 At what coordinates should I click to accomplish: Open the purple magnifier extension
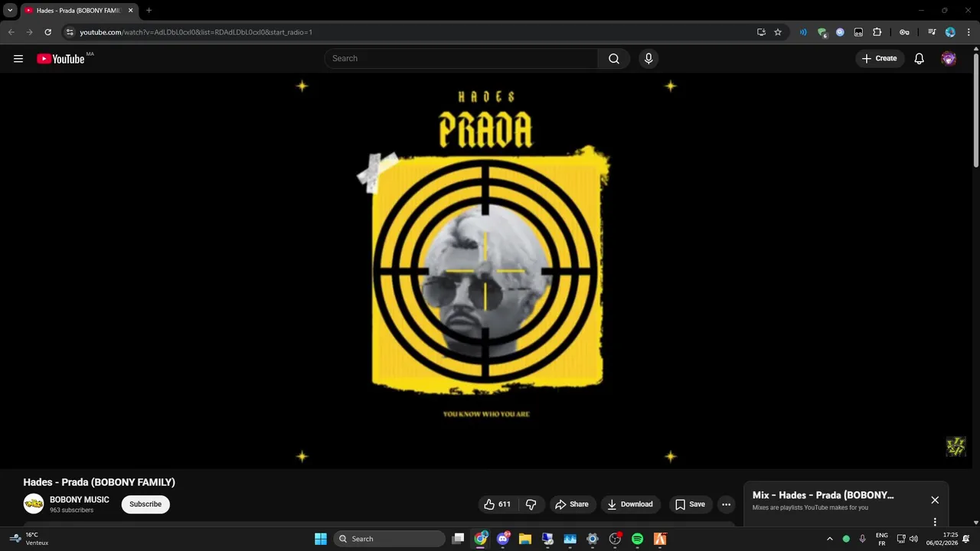(x=840, y=32)
